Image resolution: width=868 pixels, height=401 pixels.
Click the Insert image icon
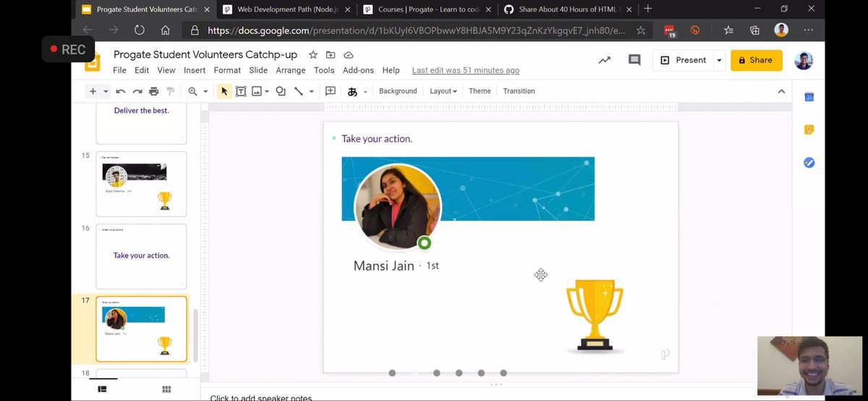click(256, 91)
